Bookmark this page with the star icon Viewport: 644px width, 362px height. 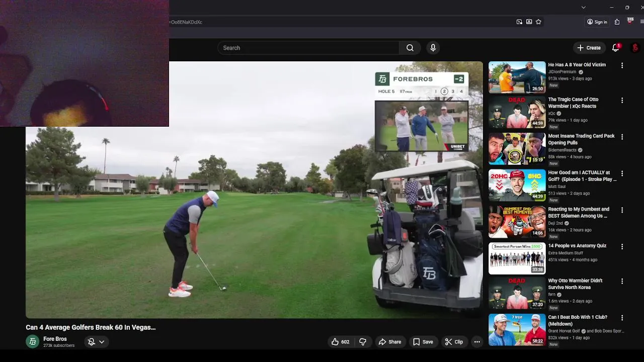pos(538,22)
